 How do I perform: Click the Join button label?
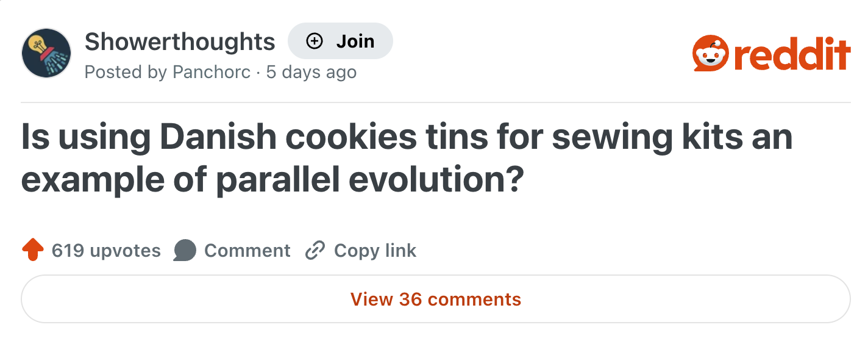[355, 41]
